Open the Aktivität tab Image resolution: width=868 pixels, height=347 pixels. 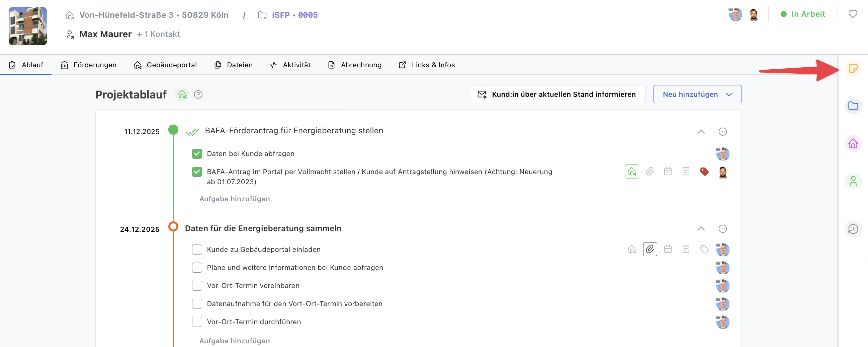click(290, 65)
